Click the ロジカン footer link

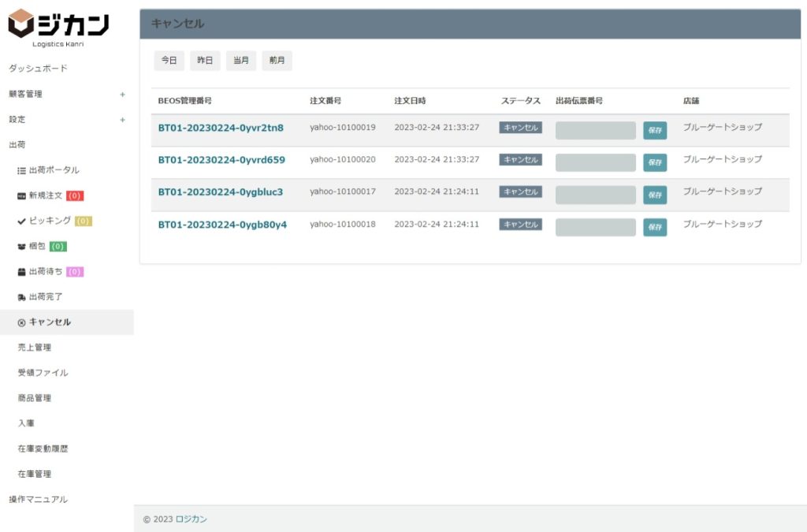click(x=192, y=519)
